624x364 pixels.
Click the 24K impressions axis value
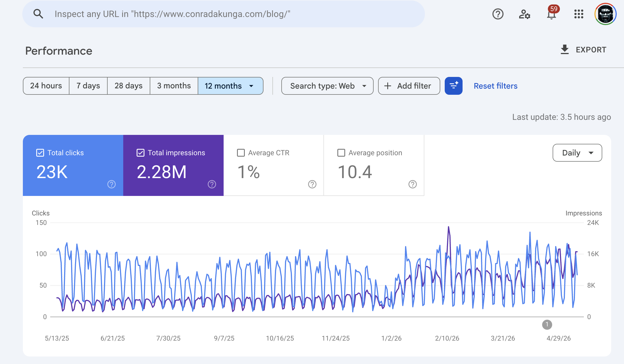pos(593,223)
